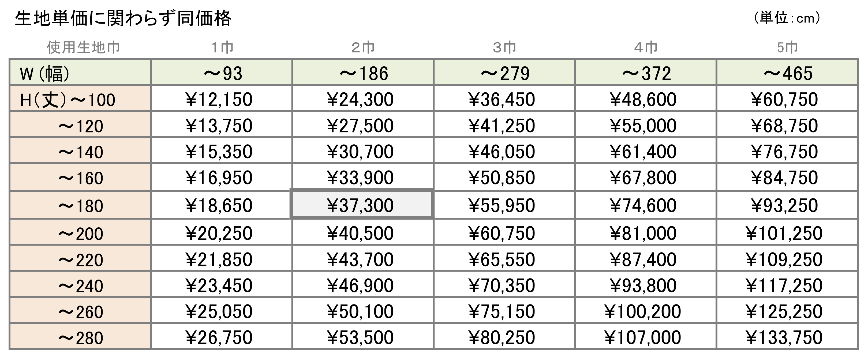The height and width of the screenshot is (354, 868).
Task: Select the ～200 height row label
Action: (80, 232)
